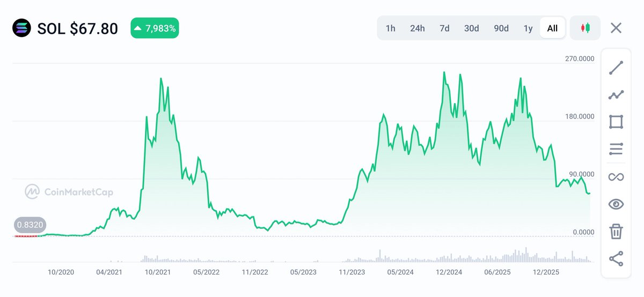Click the 7,983% price change badge
This screenshot has width=644, height=297.
pyautogui.click(x=155, y=28)
